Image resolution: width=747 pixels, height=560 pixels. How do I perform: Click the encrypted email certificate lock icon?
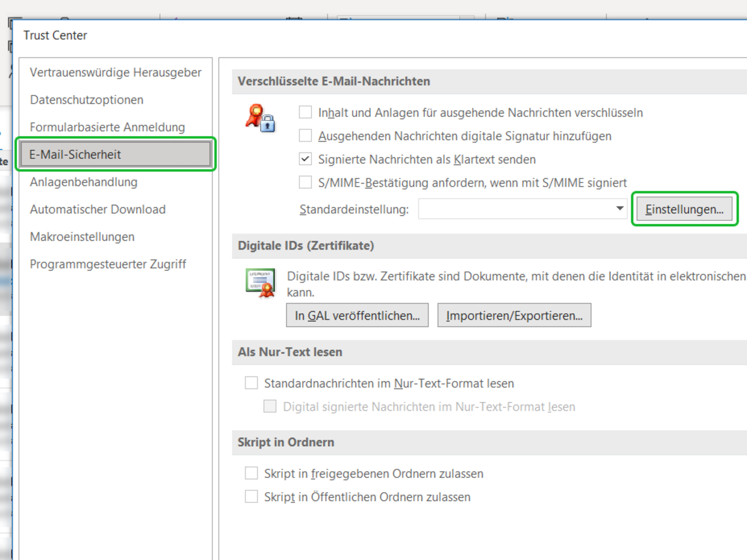coord(260,118)
